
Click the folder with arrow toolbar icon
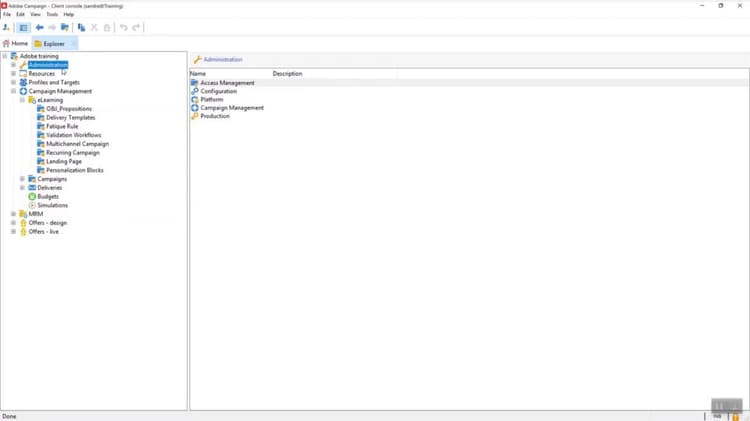65,28
